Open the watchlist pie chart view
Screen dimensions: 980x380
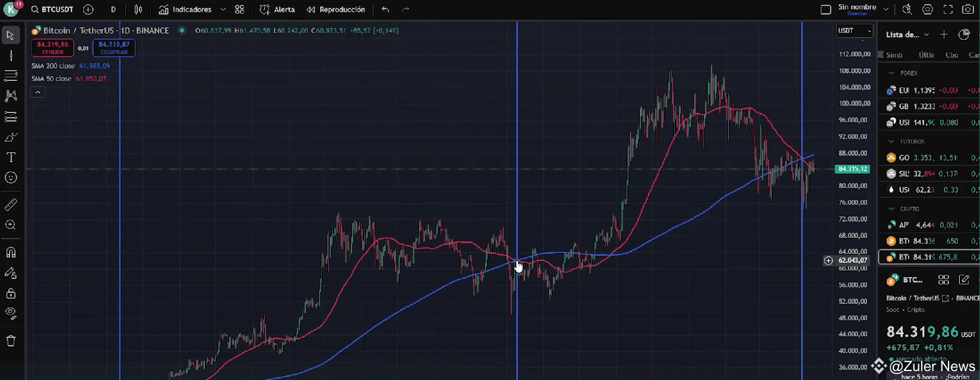[x=964, y=34]
